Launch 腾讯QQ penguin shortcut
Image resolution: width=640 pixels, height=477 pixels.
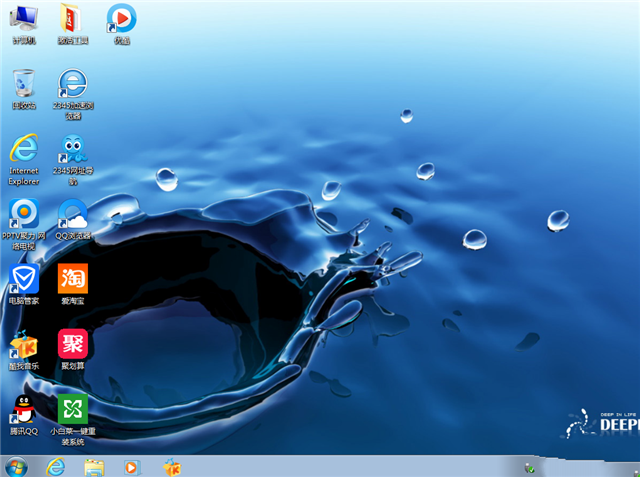(x=24, y=410)
